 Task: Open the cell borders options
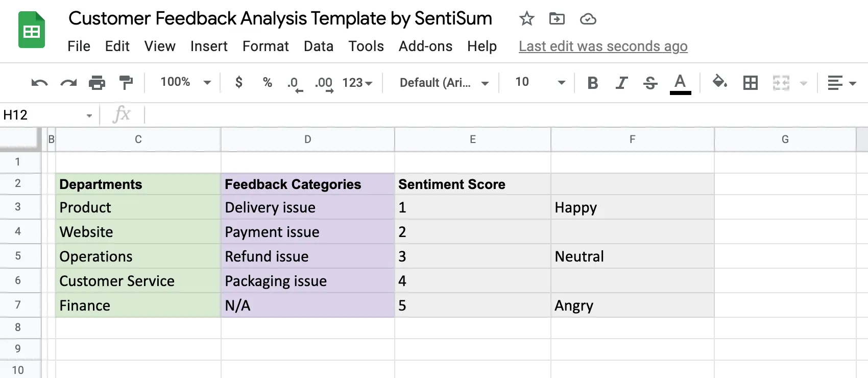751,83
